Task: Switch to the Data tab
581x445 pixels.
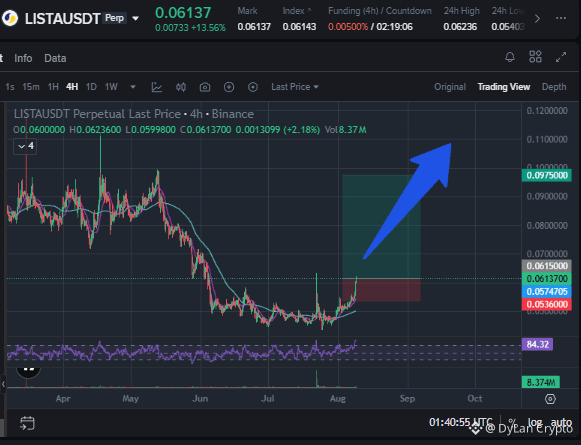Action: [x=55, y=58]
